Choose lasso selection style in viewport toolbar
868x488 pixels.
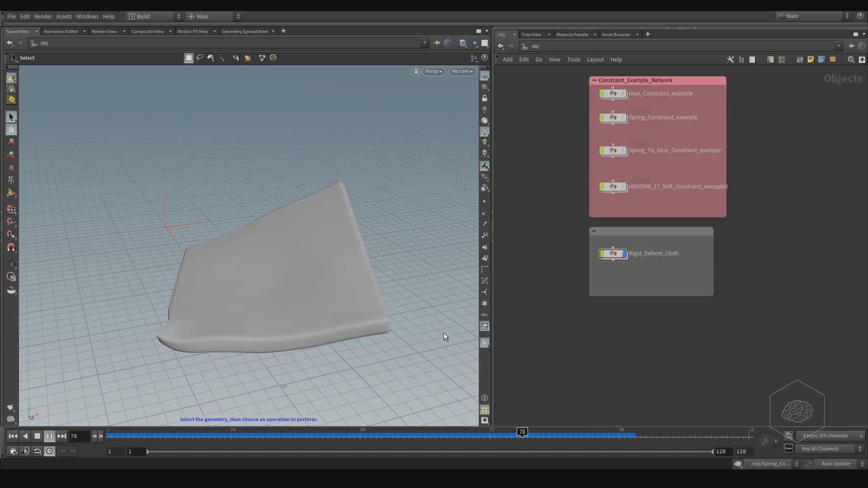(x=199, y=58)
